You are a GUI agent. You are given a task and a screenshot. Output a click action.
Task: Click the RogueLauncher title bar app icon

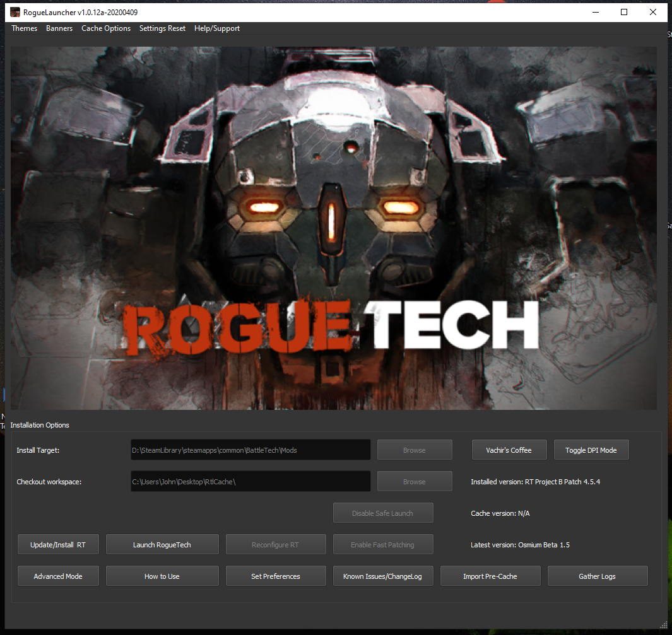[x=15, y=12]
